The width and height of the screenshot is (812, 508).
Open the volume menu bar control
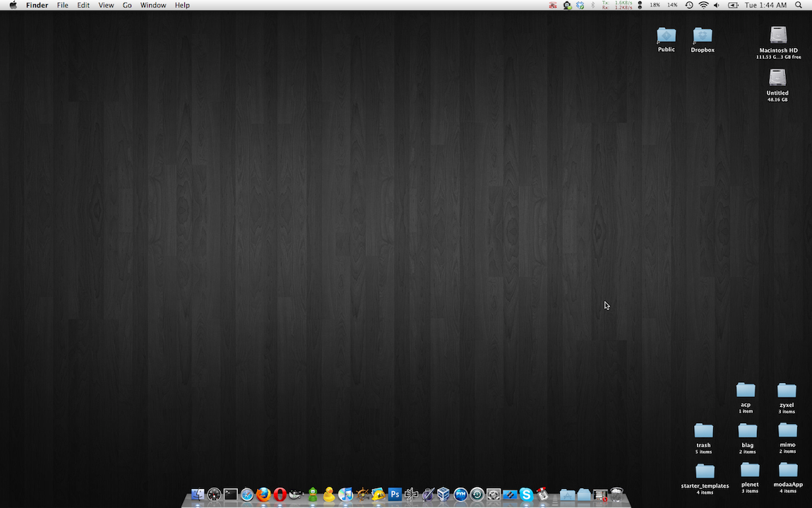tap(717, 5)
